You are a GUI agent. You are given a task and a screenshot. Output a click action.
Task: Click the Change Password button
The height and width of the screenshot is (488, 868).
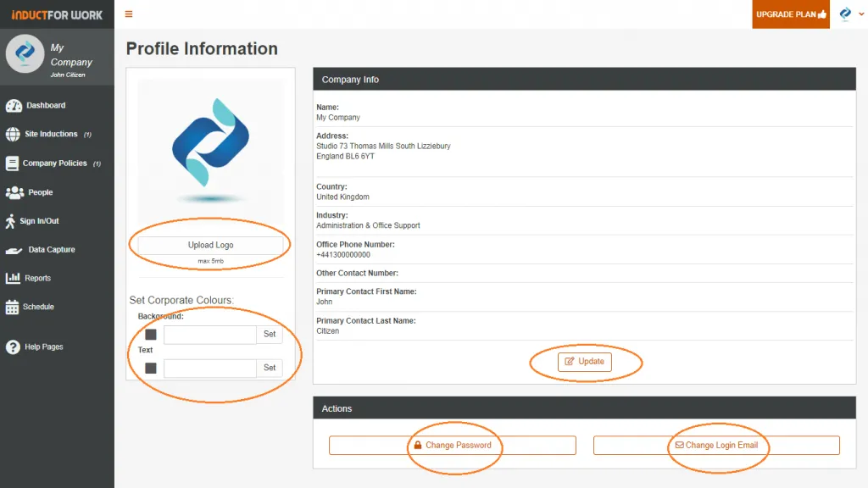453,445
